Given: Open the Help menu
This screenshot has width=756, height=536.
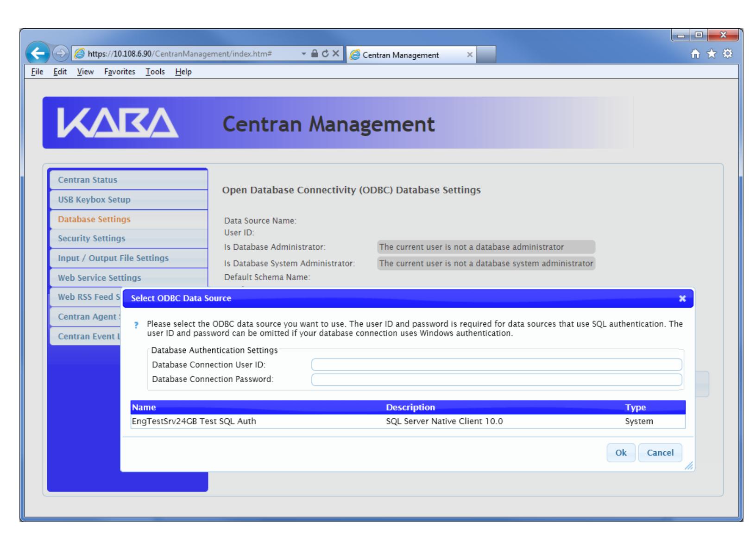Looking at the screenshot, I should pos(183,71).
